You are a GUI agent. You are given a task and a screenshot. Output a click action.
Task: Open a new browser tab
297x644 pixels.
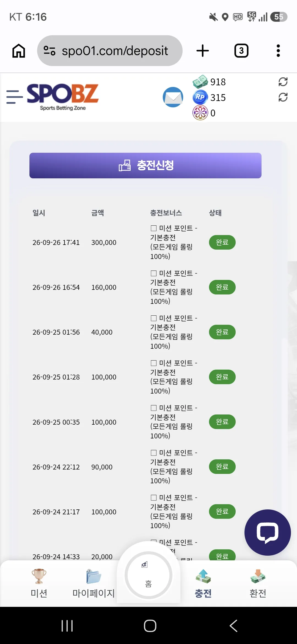coord(203,51)
